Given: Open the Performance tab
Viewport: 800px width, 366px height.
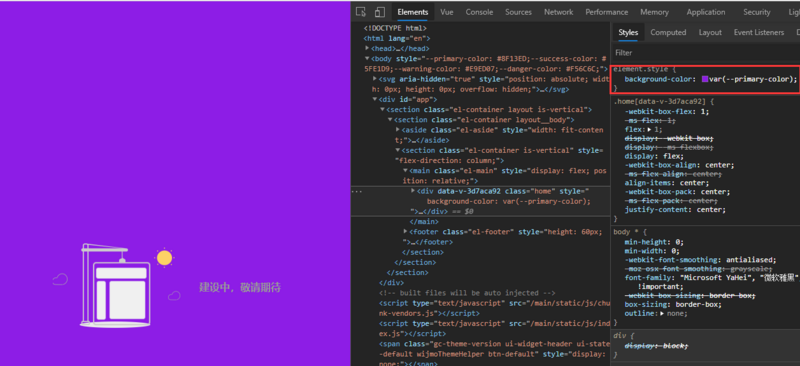Looking at the screenshot, I should pyautogui.click(x=607, y=12).
